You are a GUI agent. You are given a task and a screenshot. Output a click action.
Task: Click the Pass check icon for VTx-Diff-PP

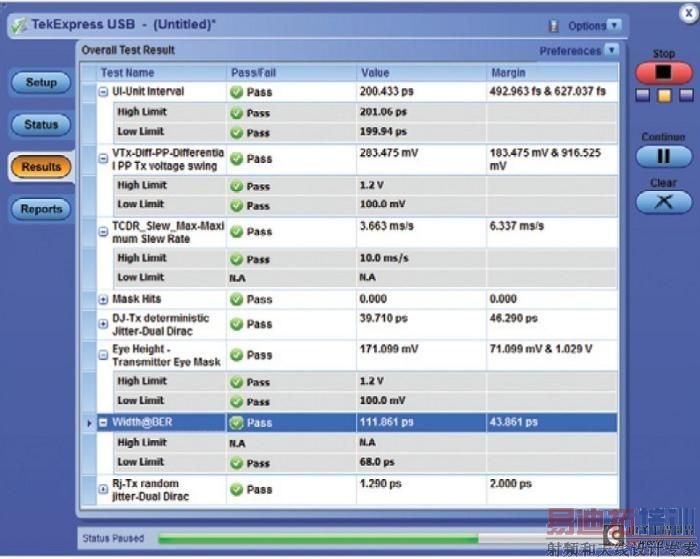[237, 159]
